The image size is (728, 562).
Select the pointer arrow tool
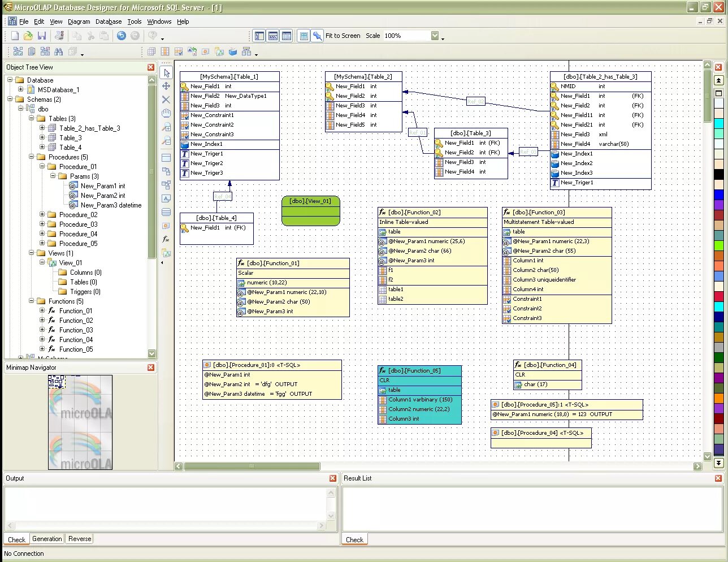pyautogui.click(x=166, y=73)
